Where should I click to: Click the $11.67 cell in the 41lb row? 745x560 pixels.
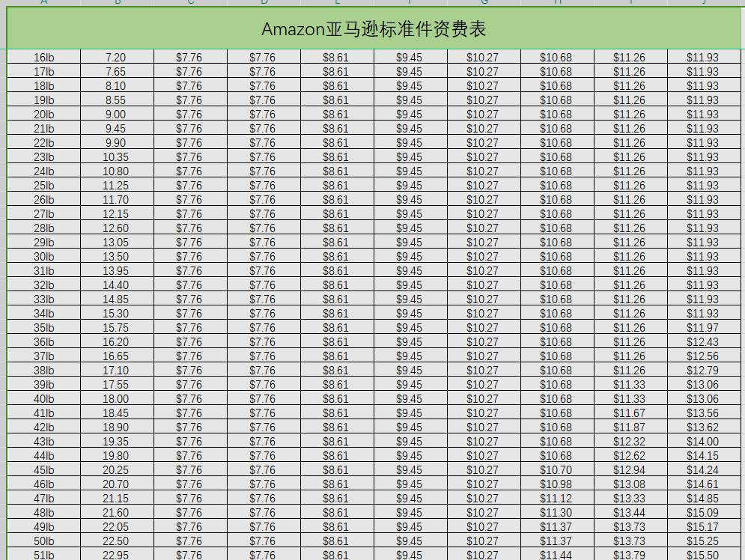(x=630, y=414)
